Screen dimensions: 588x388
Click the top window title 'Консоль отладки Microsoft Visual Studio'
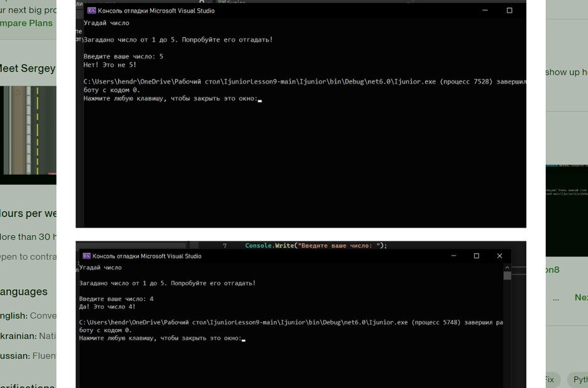tap(156, 11)
